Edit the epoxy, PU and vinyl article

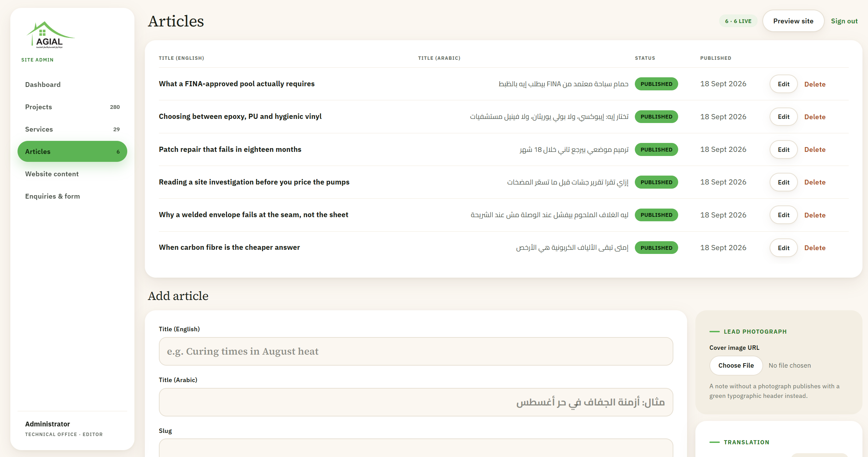783,117
